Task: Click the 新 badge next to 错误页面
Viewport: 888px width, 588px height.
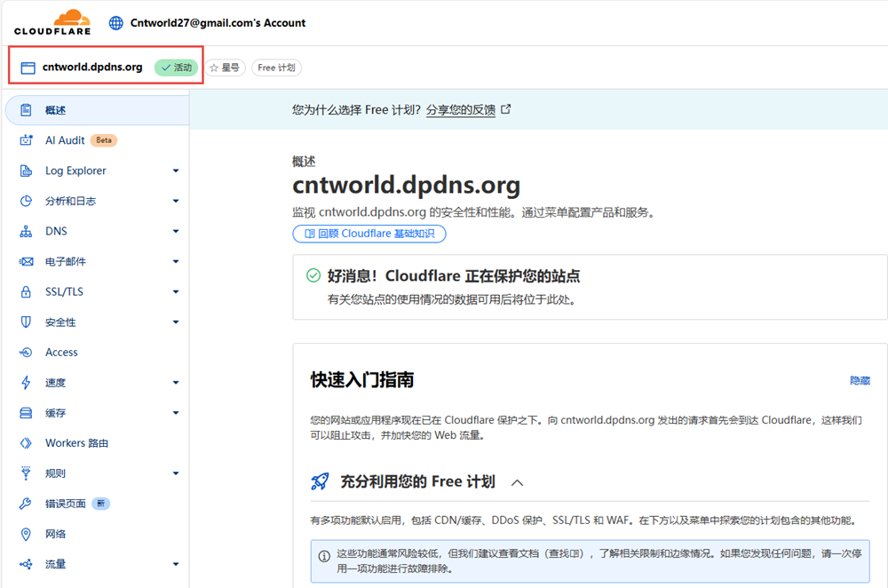Action: 101,504
